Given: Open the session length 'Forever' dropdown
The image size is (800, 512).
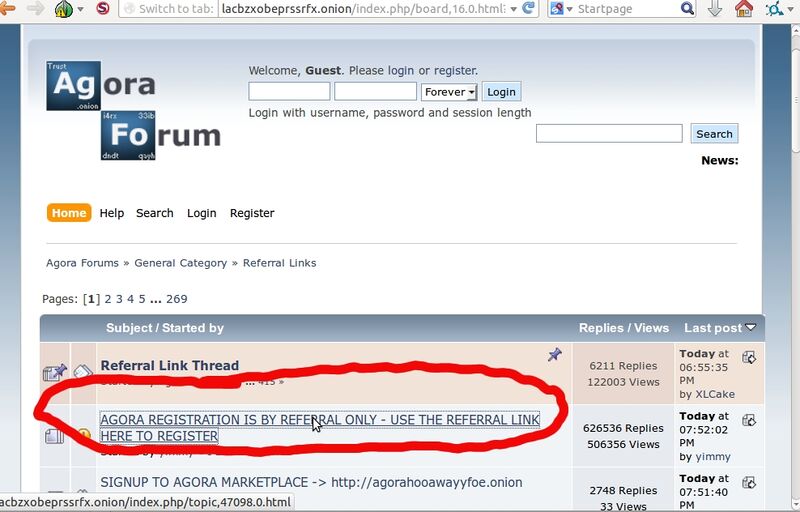Looking at the screenshot, I should point(449,92).
